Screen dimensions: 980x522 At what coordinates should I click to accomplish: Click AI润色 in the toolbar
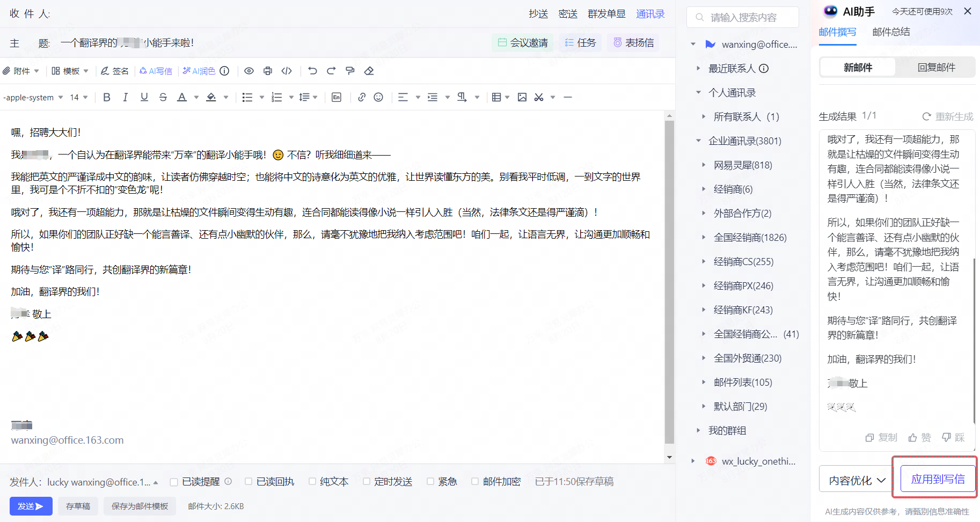199,71
